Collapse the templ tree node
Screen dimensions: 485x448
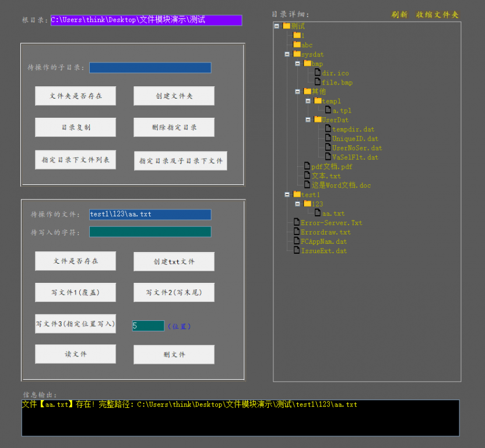pos(308,101)
